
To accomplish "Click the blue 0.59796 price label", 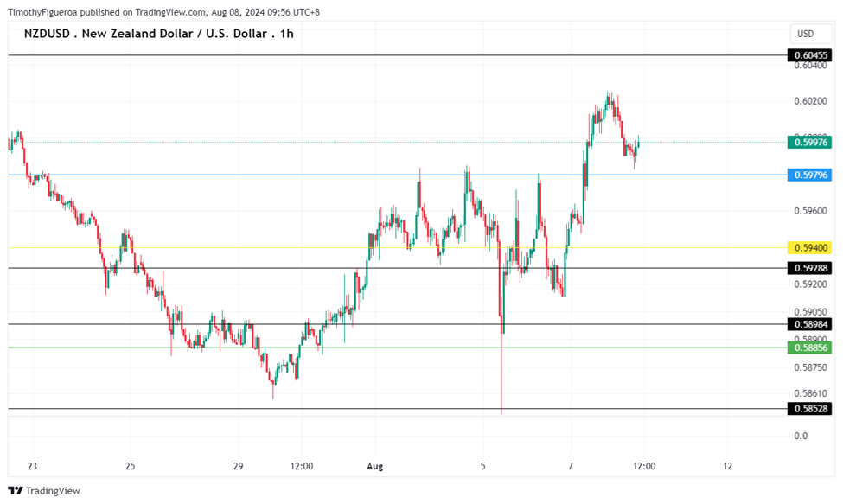I will [809, 175].
